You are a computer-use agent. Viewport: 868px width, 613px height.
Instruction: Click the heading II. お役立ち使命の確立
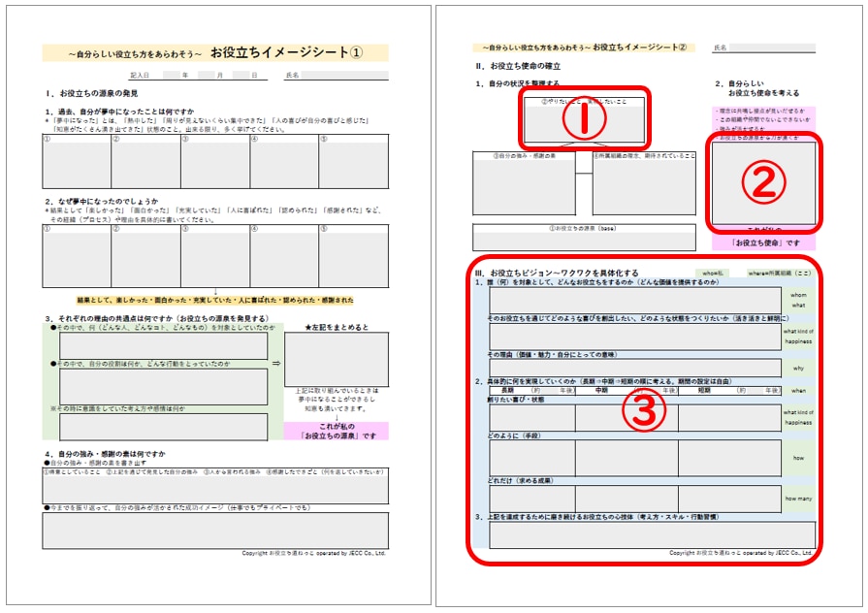pos(518,66)
